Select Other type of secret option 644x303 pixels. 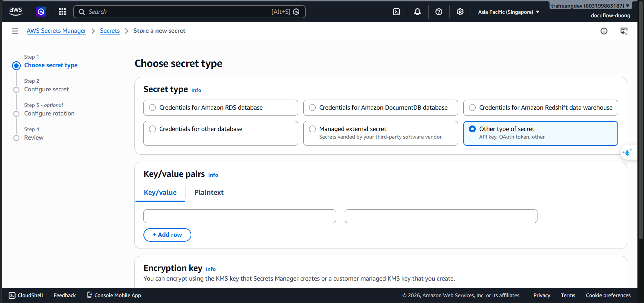[541, 133]
